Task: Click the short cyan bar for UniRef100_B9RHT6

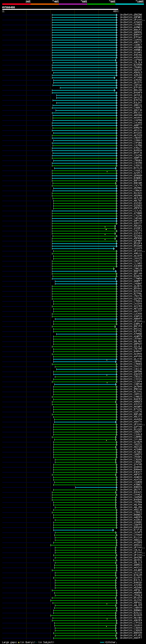Action: (96, 487)
